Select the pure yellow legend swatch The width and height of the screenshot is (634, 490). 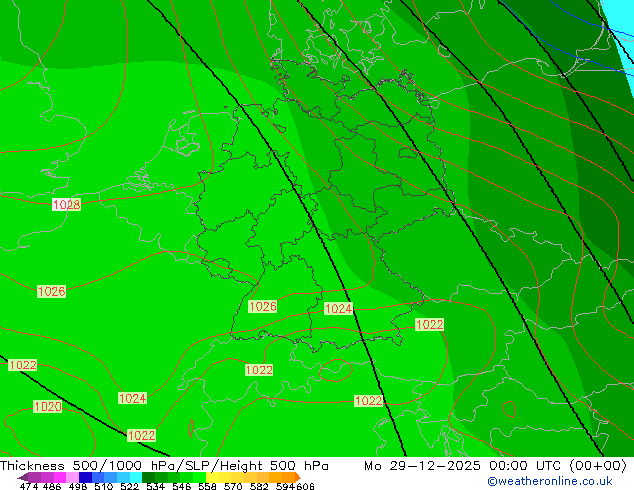pos(213,477)
